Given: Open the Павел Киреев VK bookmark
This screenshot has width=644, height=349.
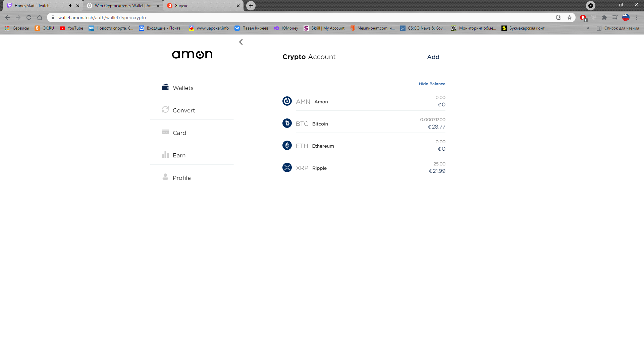Looking at the screenshot, I should (252, 28).
